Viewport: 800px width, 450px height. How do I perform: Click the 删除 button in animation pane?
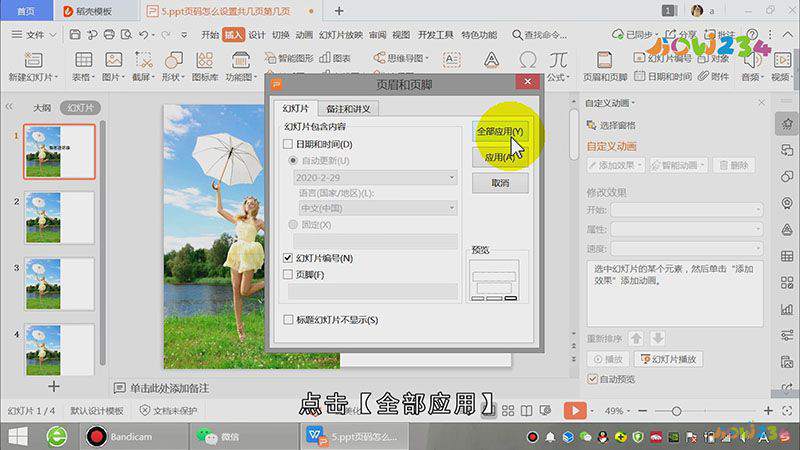tap(734, 165)
